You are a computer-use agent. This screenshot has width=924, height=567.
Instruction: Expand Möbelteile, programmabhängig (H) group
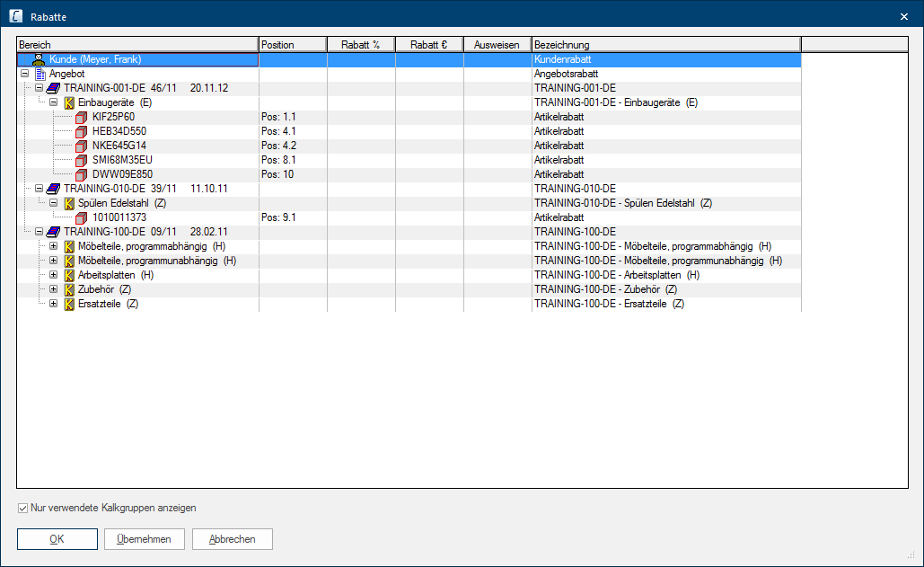pyautogui.click(x=53, y=246)
